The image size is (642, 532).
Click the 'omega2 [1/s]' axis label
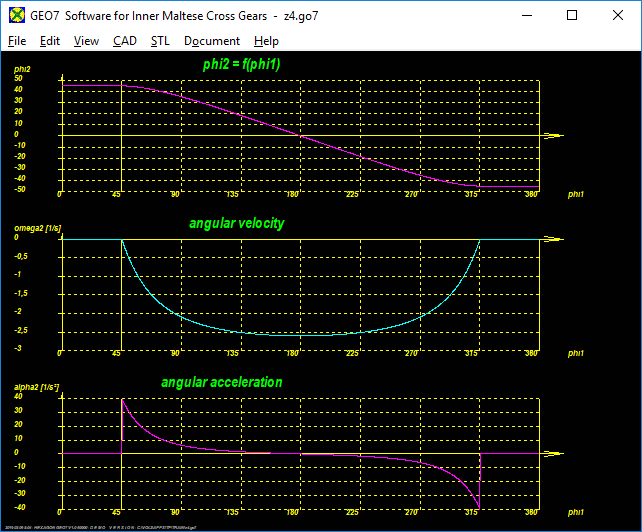[x=37, y=229]
